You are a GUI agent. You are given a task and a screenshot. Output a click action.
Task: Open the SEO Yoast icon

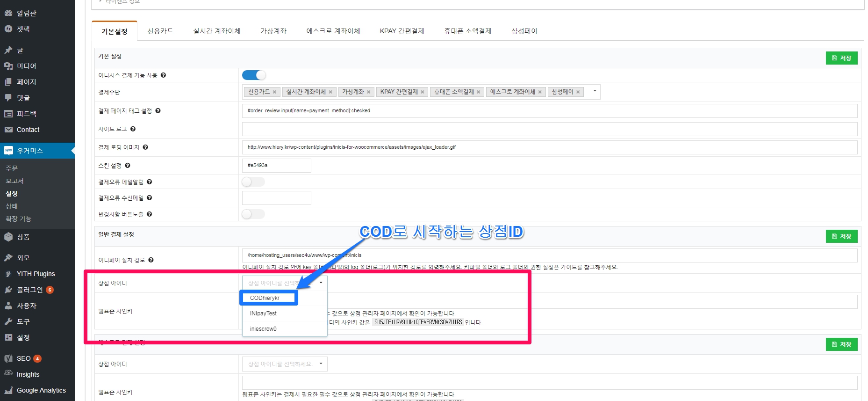point(8,358)
